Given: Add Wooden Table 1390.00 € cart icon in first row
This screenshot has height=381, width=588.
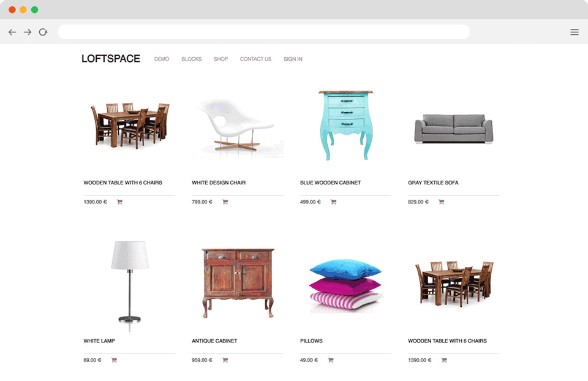Looking at the screenshot, I should pyautogui.click(x=119, y=202).
